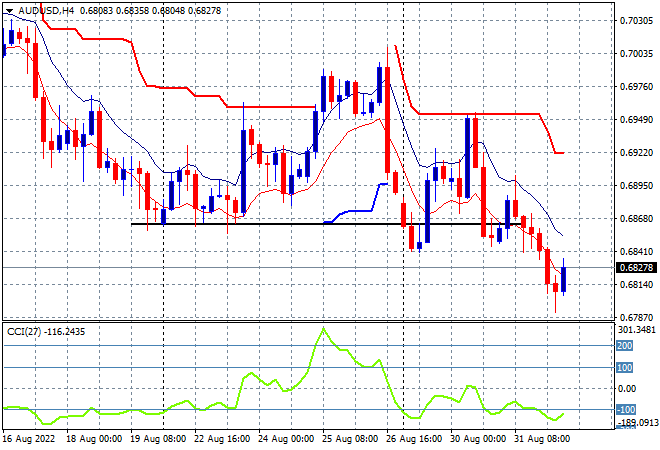The height and width of the screenshot is (450, 660).
Task: Click the last blue candlestick on the chart
Action: (x=563, y=279)
